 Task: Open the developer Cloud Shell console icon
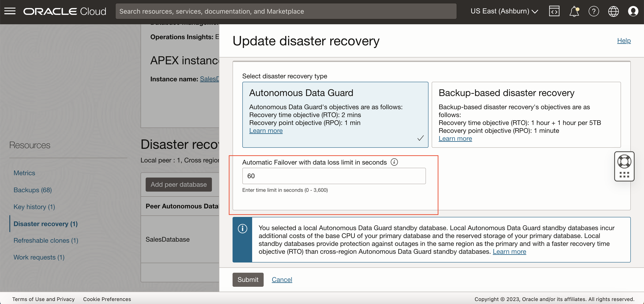(554, 11)
